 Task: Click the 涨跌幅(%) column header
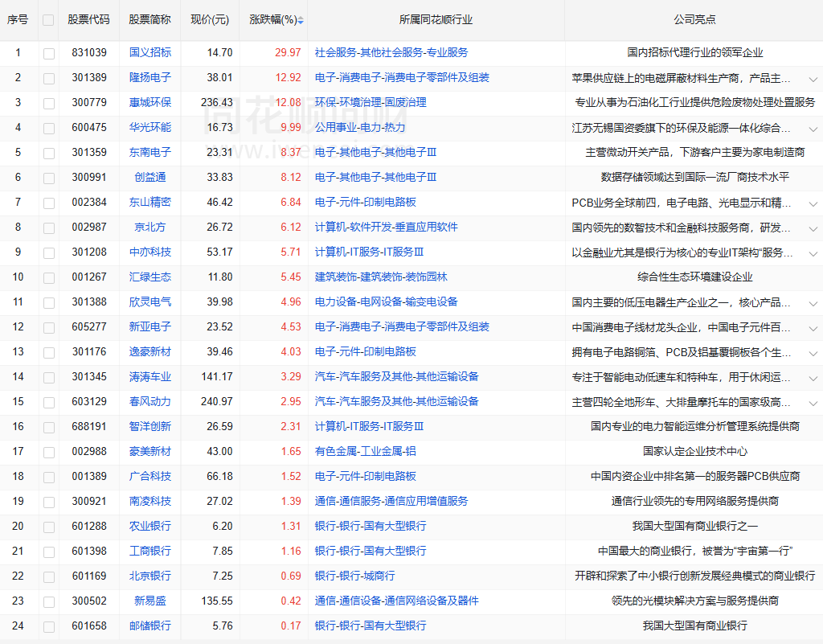(273, 20)
